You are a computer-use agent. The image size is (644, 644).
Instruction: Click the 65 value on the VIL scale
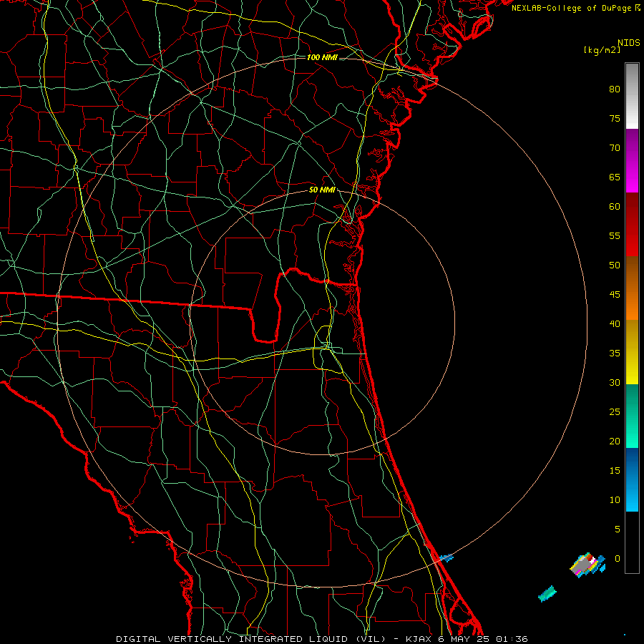(x=615, y=177)
